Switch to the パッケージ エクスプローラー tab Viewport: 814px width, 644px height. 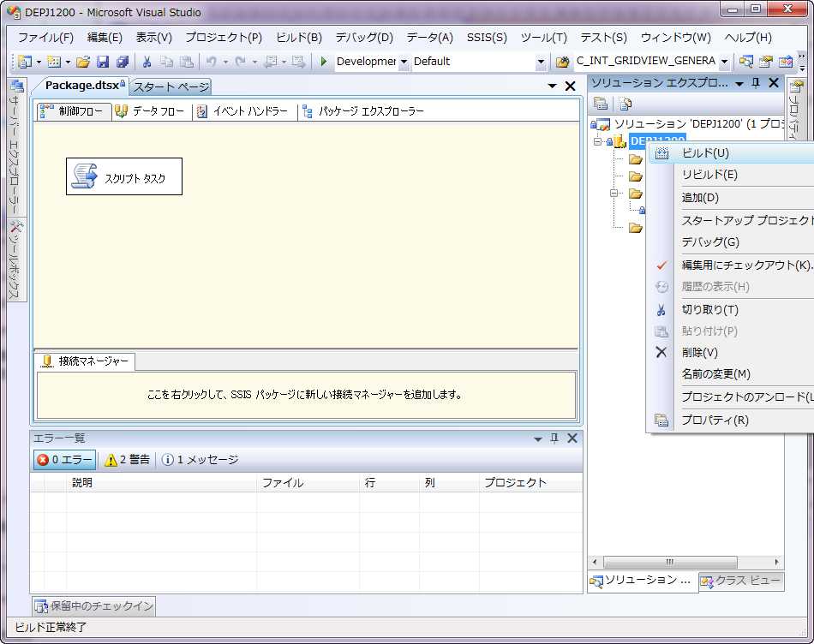(x=364, y=111)
